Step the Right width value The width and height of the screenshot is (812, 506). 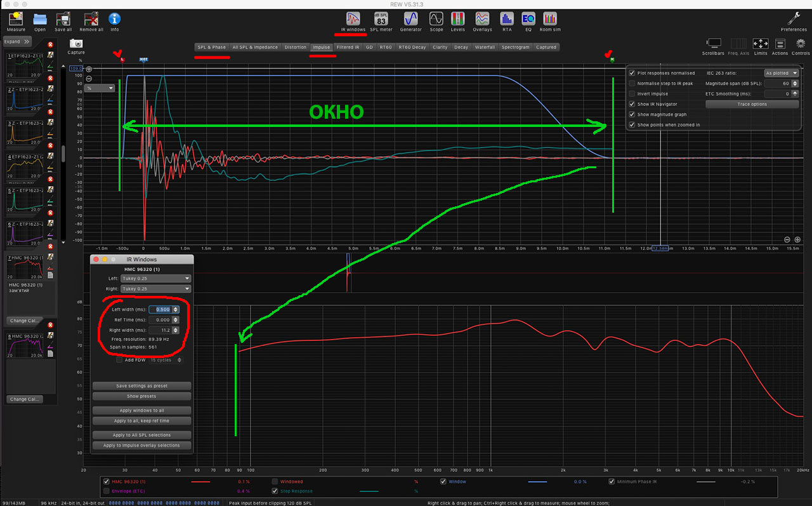point(175,330)
